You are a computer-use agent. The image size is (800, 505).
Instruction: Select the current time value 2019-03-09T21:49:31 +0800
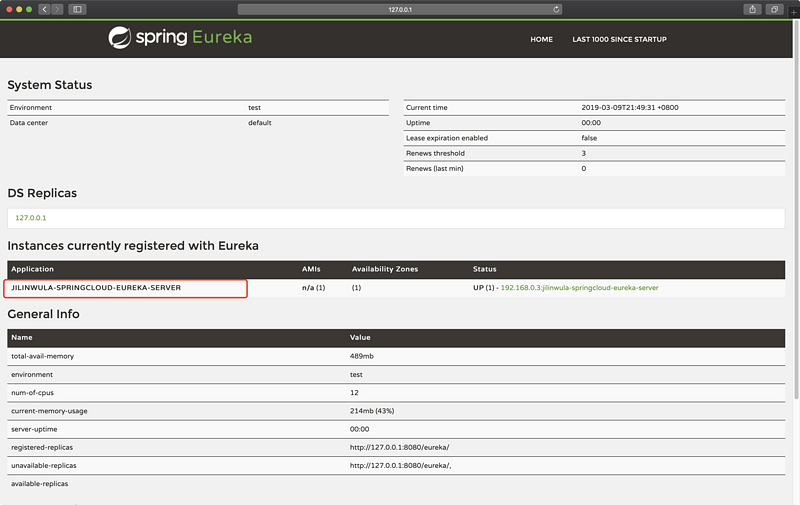[630, 108]
